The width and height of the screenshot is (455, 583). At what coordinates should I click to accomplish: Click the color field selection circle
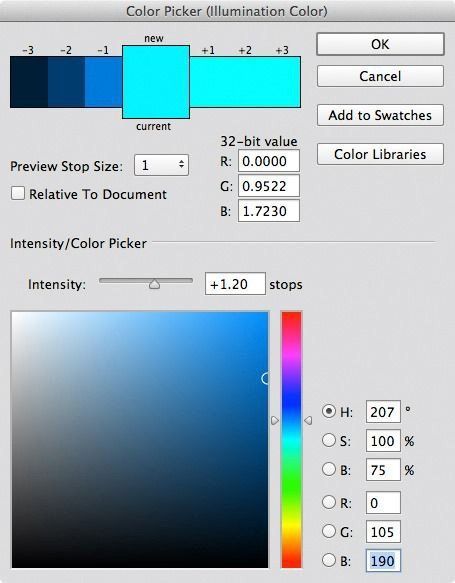pos(265,379)
